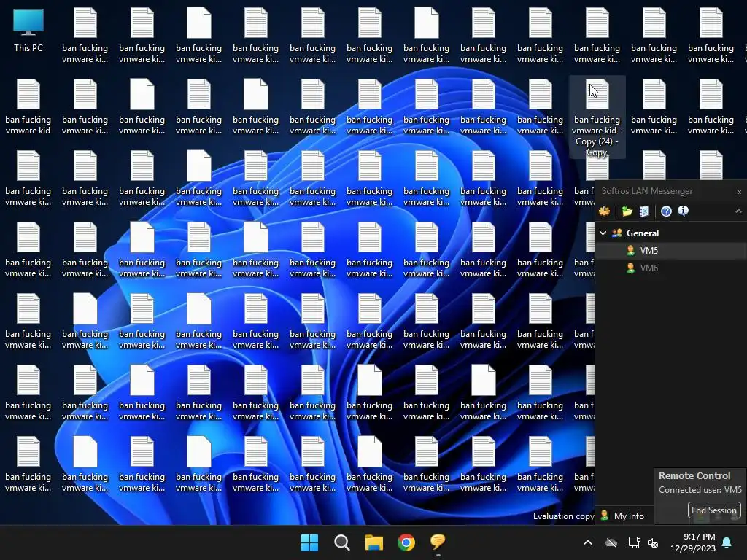The width and height of the screenshot is (747, 560).
Task: Open the message history notebook icon
Action: click(x=644, y=211)
